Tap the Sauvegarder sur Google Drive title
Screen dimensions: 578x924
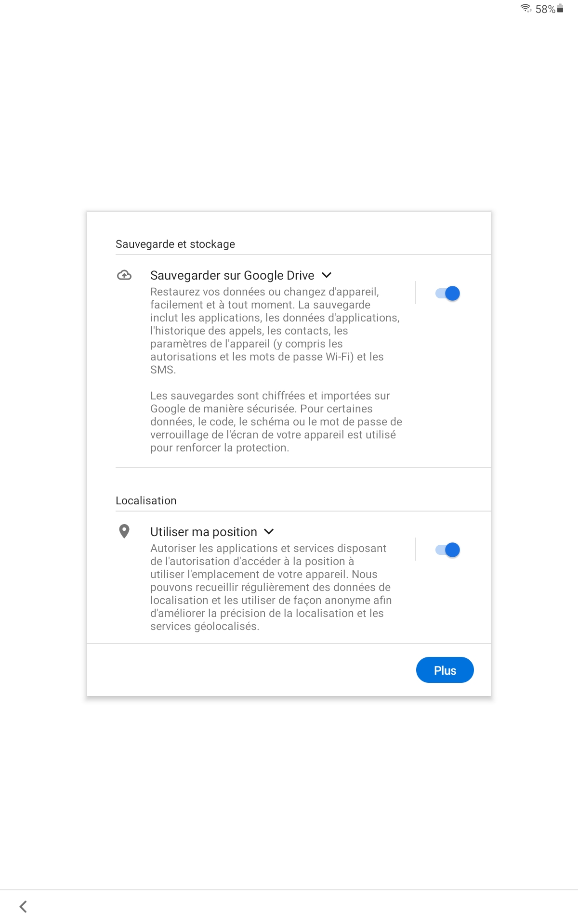pyautogui.click(x=232, y=275)
